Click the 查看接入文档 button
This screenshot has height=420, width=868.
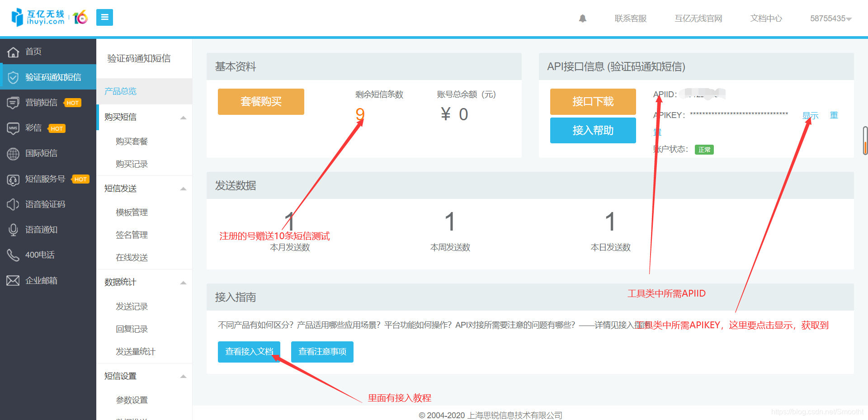(249, 352)
